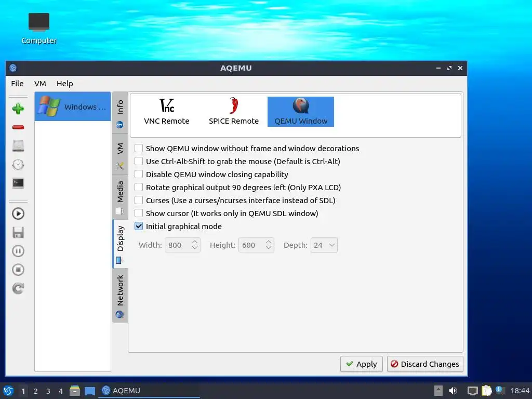
Task: Open snapshot manager clock icon
Action: (x=18, y=165)
